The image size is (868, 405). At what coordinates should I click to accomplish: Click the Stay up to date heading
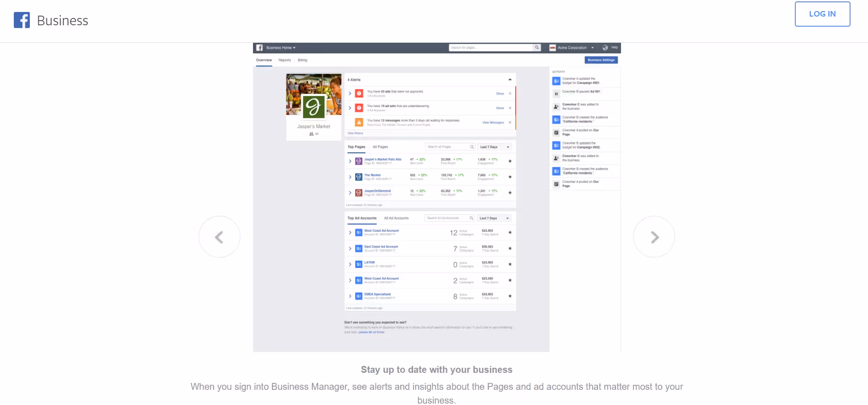tap(437, 370)
